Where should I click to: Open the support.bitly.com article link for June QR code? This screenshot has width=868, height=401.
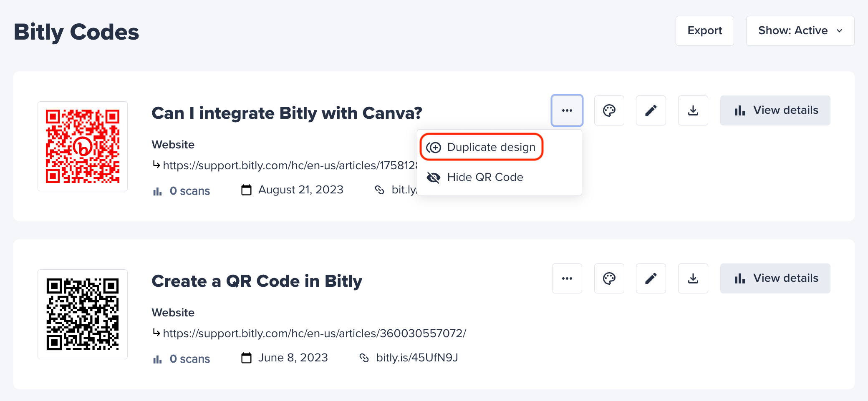tap(314, 333)
